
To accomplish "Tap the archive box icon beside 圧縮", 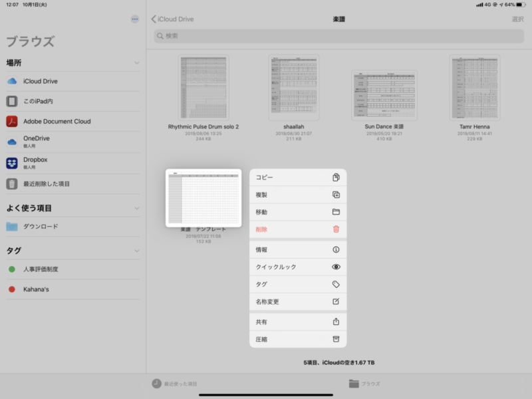I will (x=336, y=339).
